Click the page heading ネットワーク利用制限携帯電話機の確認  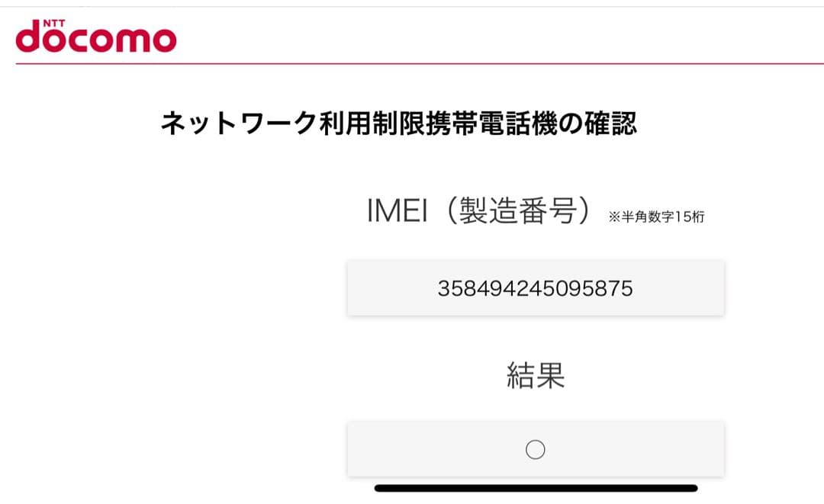pyautogui.click(x=398, y=123)
